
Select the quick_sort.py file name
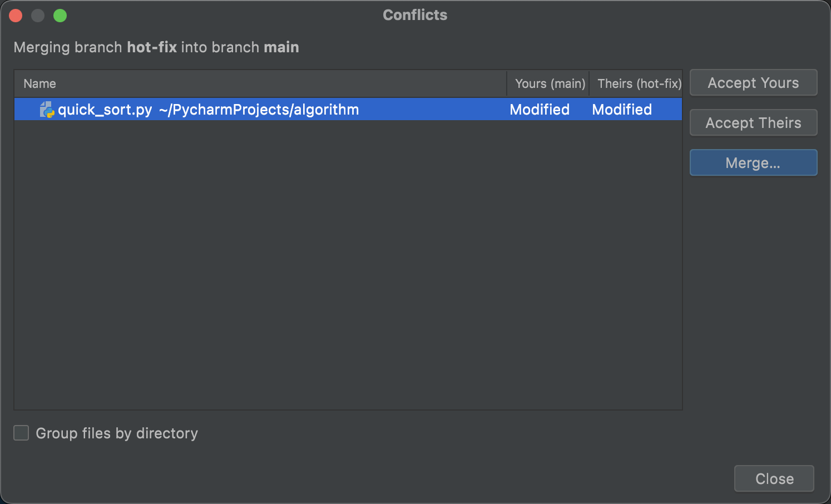tap(105, 110)
